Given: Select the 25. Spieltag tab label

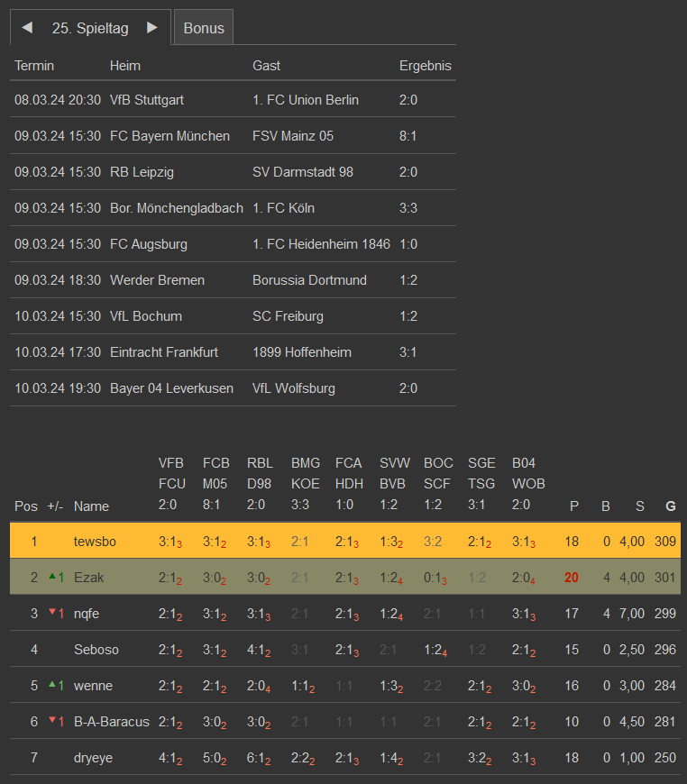Looking at the screenshot, I should point(90,28).
